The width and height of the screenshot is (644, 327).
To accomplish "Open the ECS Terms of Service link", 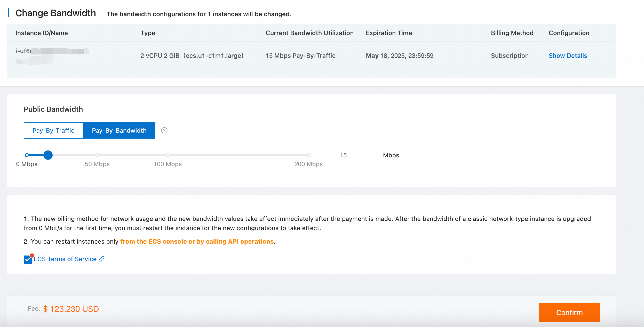I will coord(65,259).
